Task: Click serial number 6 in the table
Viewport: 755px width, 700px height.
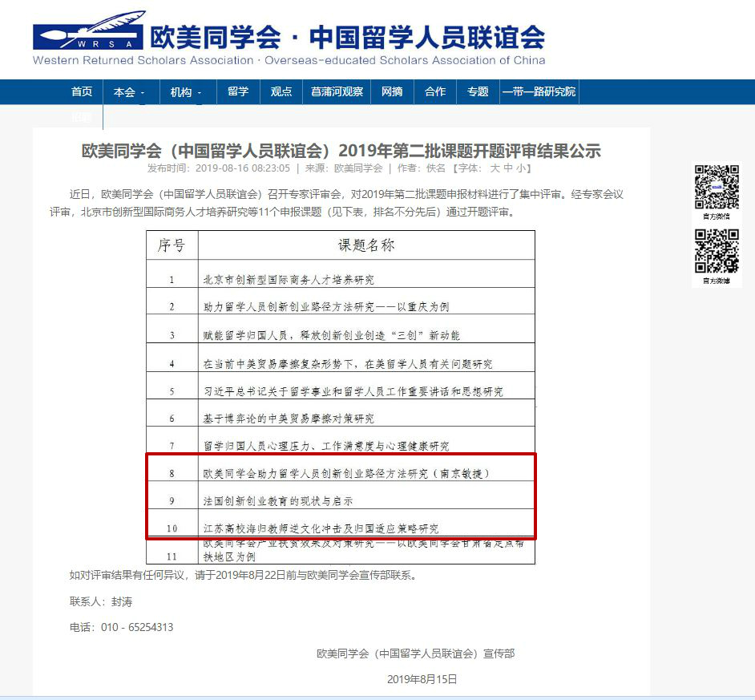Action: click(172, 419)
